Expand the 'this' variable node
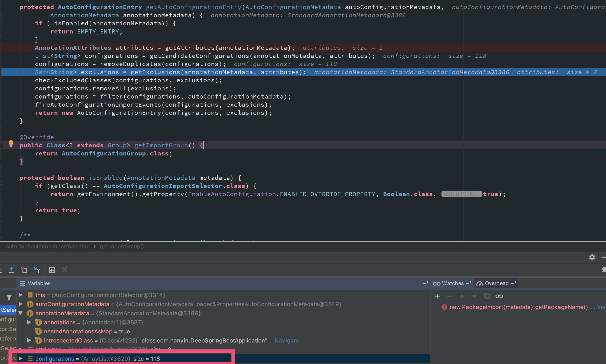The height and width of the screenshot is (364, 606). tap(21, 295)
